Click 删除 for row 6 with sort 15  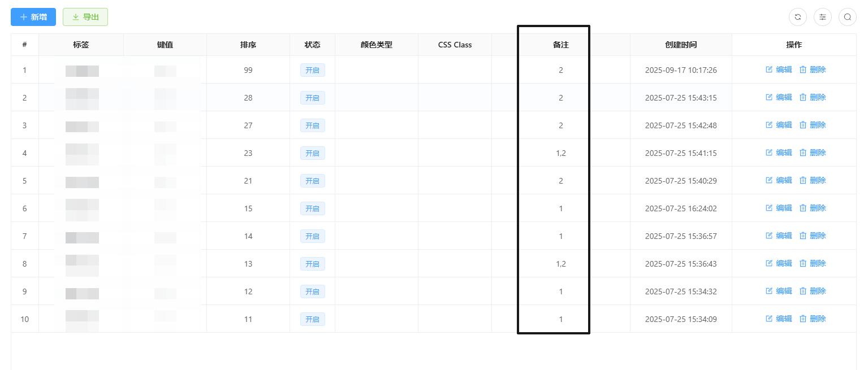click(813, 208)
